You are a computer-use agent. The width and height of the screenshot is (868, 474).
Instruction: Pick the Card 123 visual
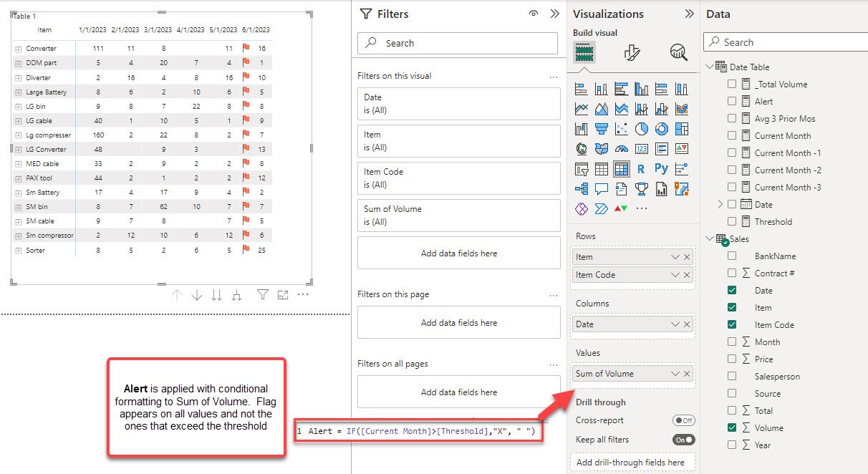click(x=642, y=149)
